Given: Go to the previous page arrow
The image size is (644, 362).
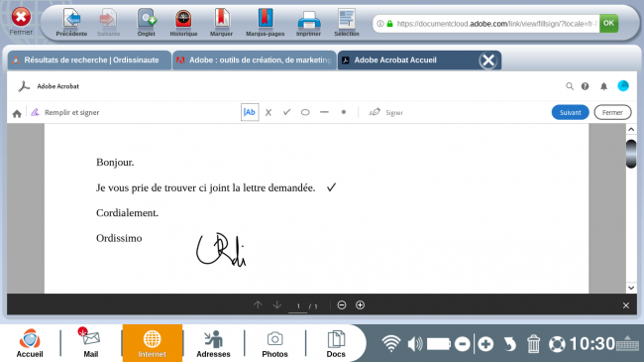Looking at the screenshot, I should click(258, 304).
